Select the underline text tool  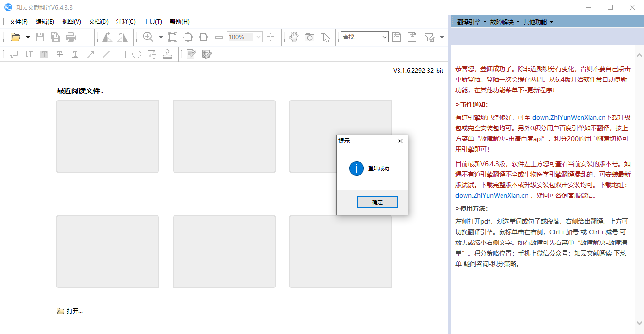[x=75, y=54]
